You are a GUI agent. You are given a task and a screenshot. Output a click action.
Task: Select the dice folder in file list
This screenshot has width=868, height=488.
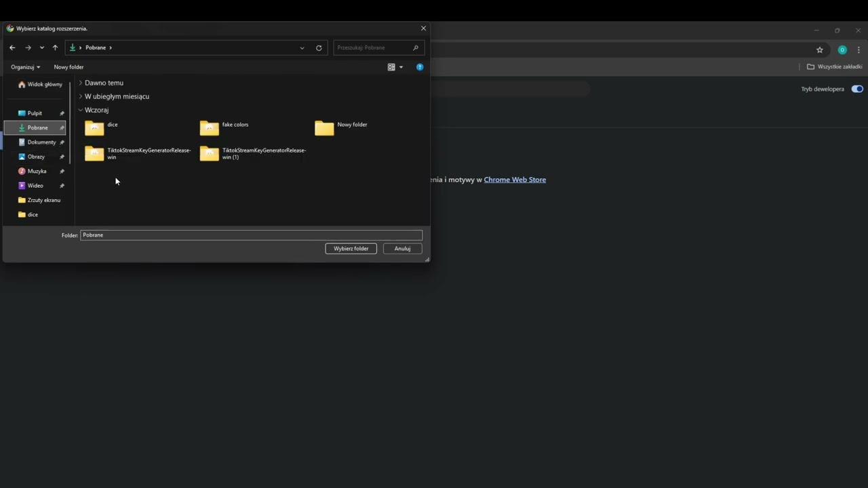click(x=102, y=127)
